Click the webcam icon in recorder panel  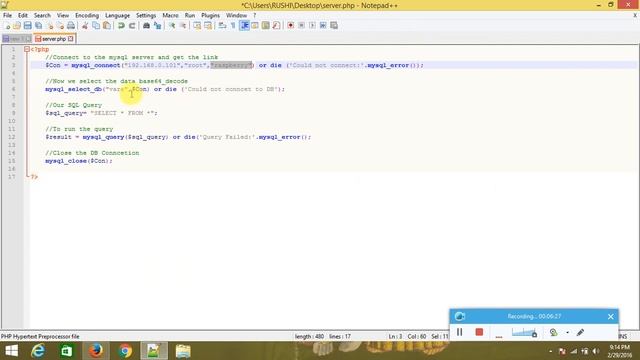click(x=553, y=332)
